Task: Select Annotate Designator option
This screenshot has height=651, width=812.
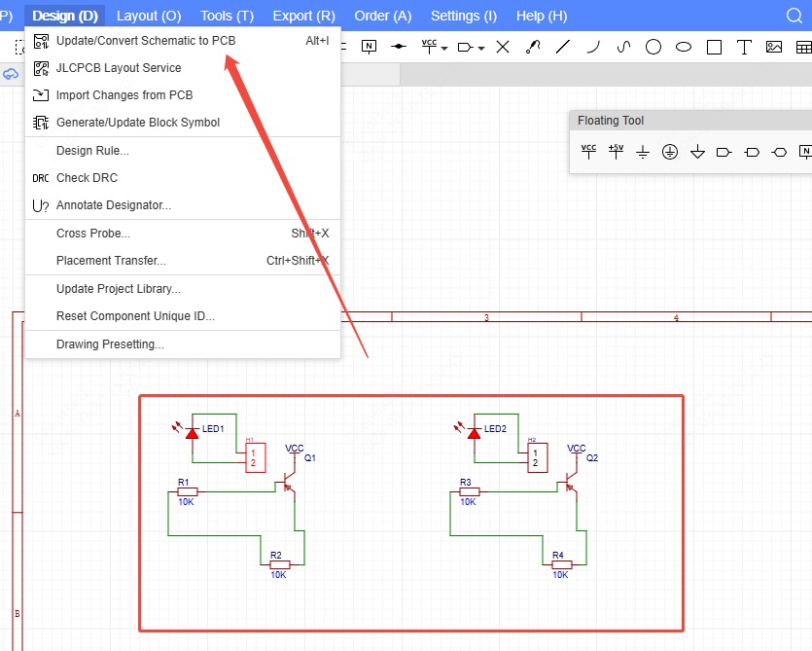Action: [114, 205]
